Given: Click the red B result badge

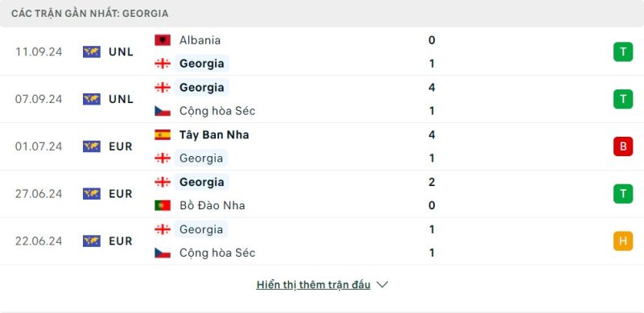Looking at the screenshot, I should (x=623, y=146).
